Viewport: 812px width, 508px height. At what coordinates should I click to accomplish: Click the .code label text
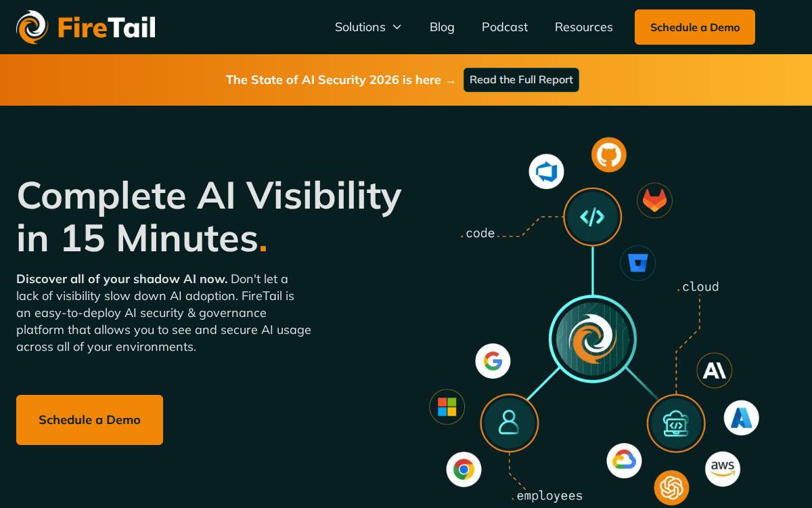[x=478, y=233]
